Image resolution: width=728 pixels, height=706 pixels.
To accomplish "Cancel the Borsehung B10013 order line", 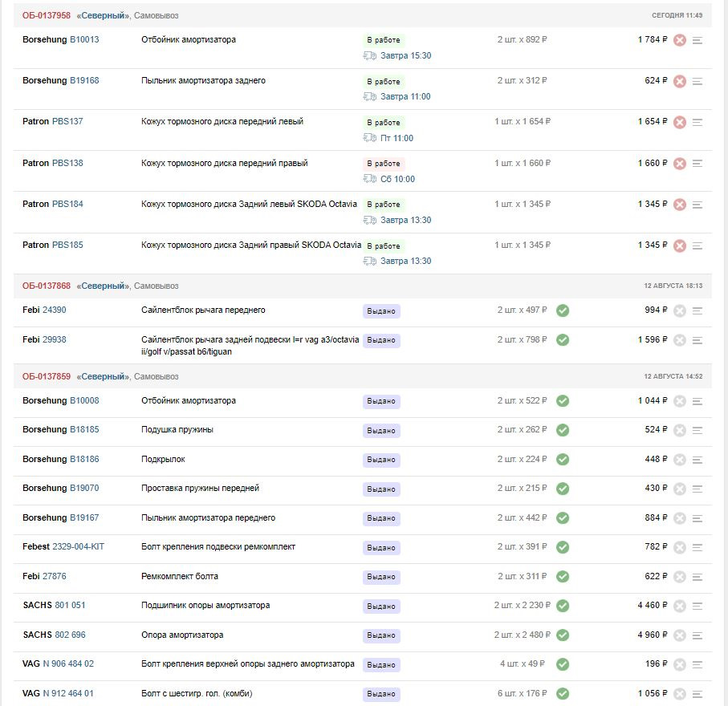I will [x=680, y=40].
